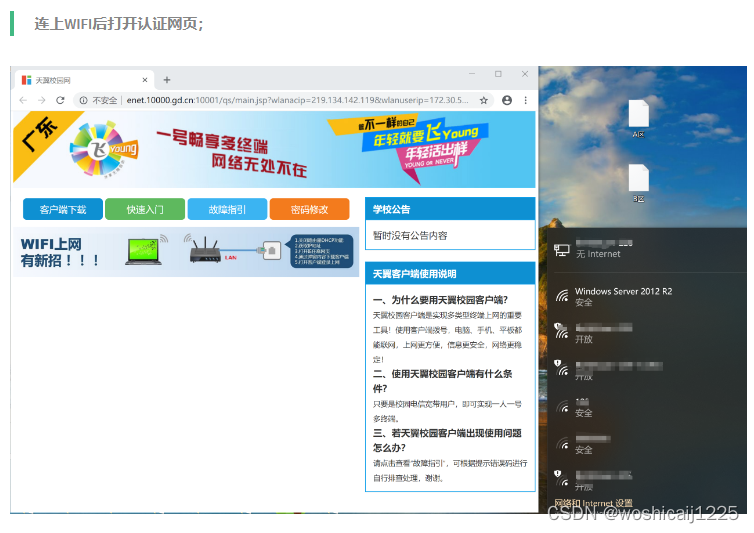Select the B区 desktop file icon
The image size is (754, 533).
[639, 183]
